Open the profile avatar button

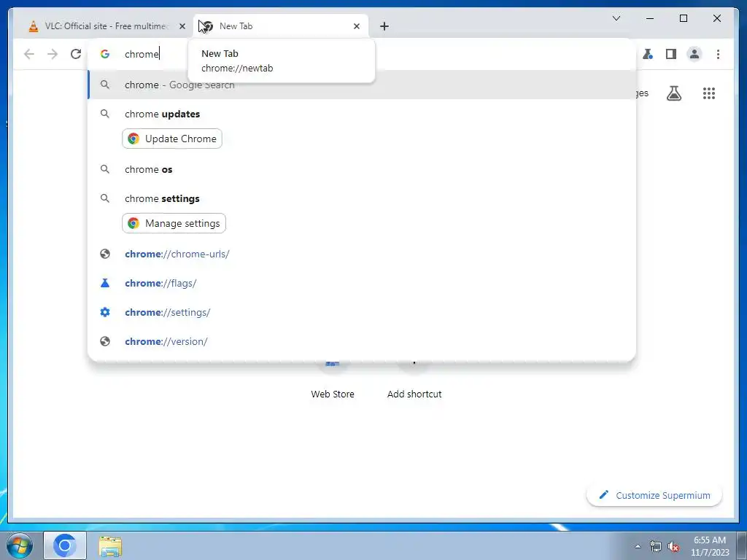click(694, 54)
